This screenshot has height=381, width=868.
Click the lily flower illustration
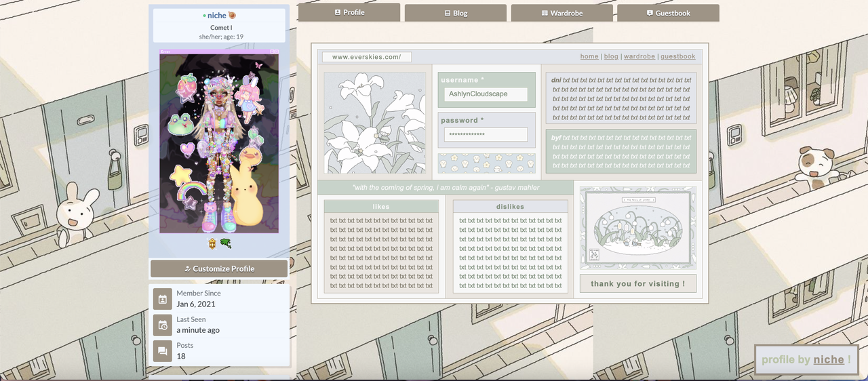pyautogui.click(x=374, y=123)
